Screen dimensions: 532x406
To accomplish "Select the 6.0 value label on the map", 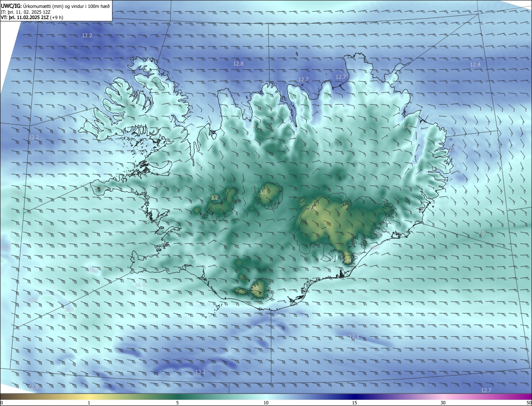I will [x=406, y=126].
